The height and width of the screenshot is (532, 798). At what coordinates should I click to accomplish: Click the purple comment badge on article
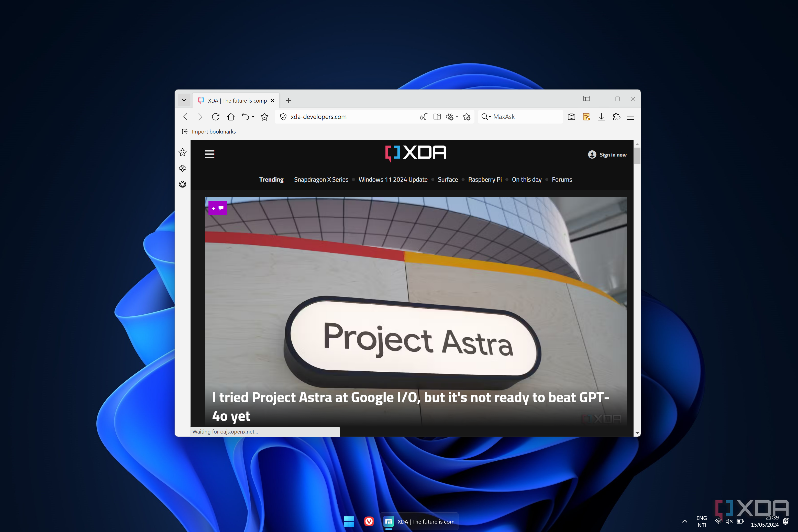(x=217, y=208)
